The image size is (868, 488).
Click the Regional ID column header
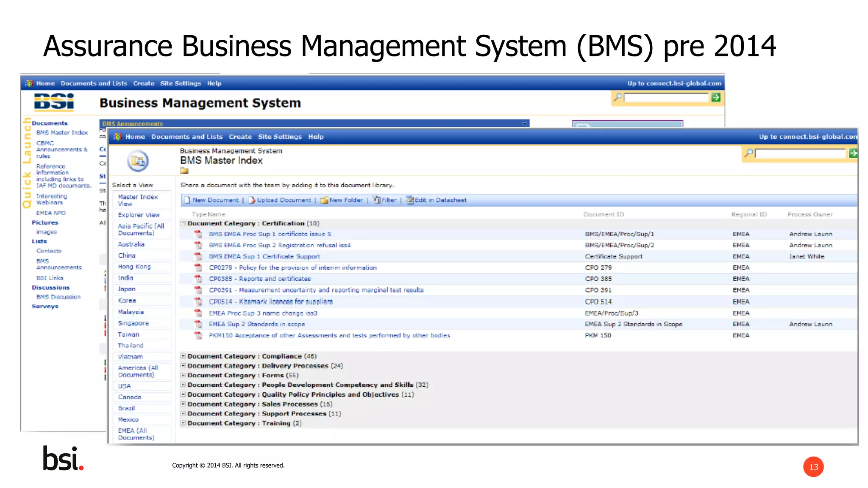(x=749, y=214)
